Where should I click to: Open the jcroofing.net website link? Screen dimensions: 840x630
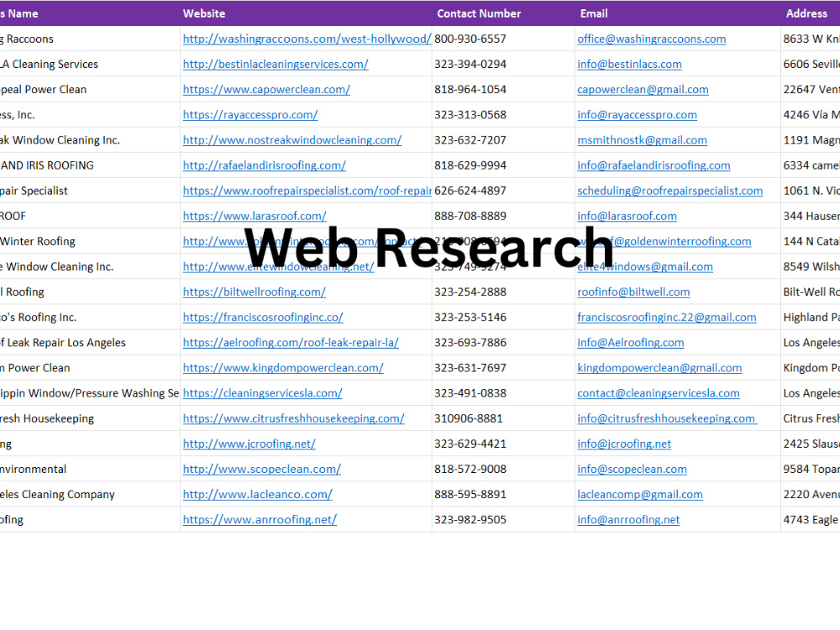(249, 444)
